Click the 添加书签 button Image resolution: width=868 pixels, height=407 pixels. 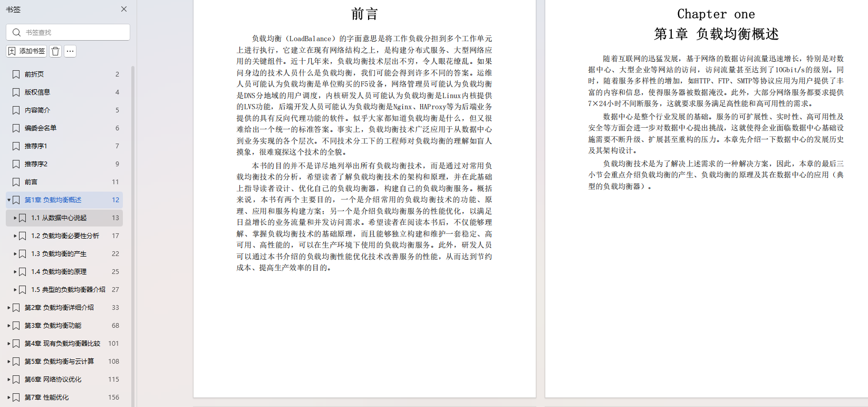pyautogui.click(x=27, y=51)
